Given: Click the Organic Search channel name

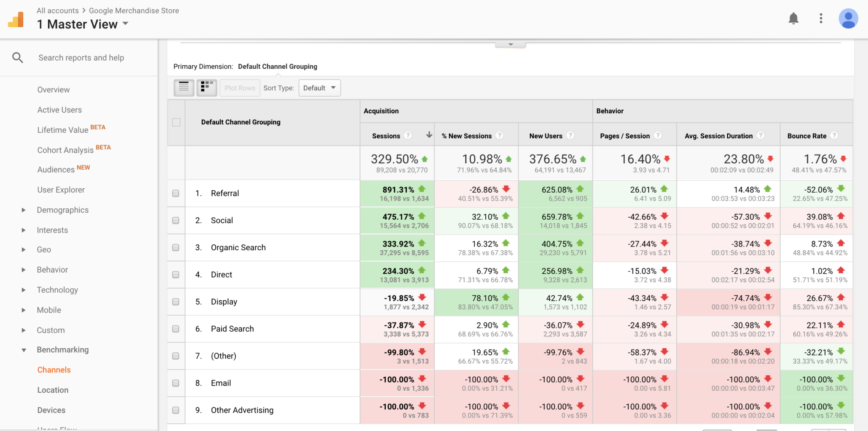Looking at the screenshot, I should [238, 248].
